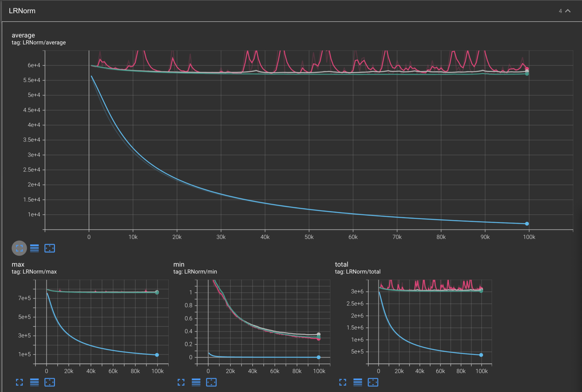Viewport: 582px width, 392px height.
Task: Click the 50k x-axis label on average chart
Action: point(309,237)
